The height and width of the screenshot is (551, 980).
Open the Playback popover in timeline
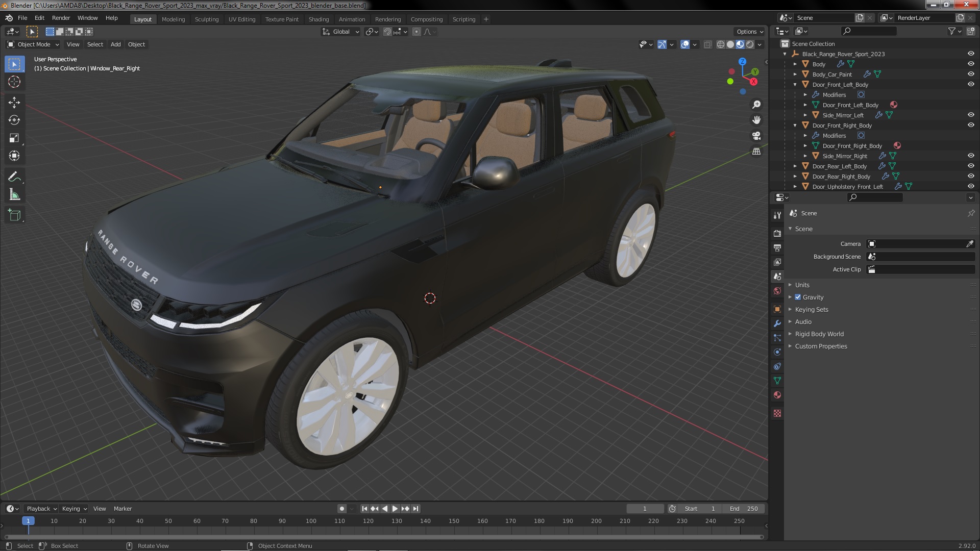[x=41, y=508]
